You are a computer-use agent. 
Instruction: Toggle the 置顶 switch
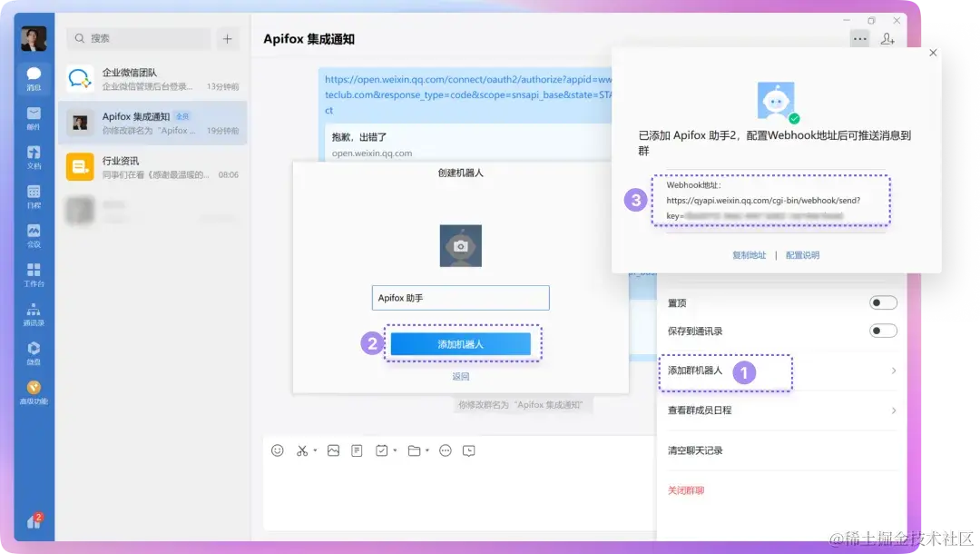pyautogui.click(x=883, y=302)
